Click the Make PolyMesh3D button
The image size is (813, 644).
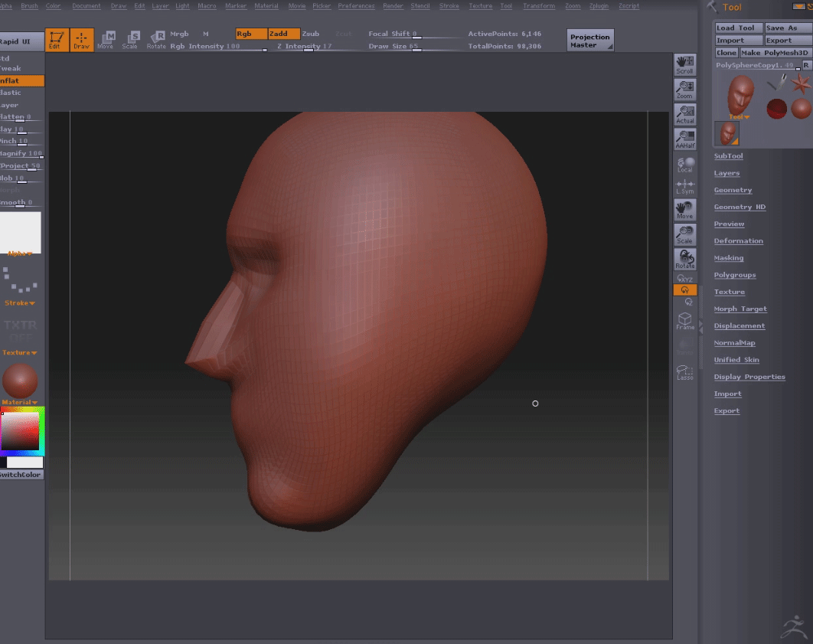tap(774, 53)
